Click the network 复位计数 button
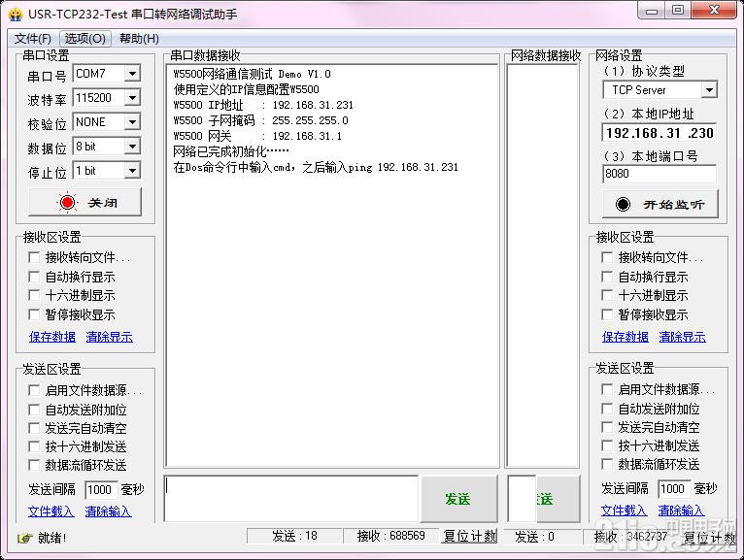This screenshot has width=744, height=560. click(710, 538)
